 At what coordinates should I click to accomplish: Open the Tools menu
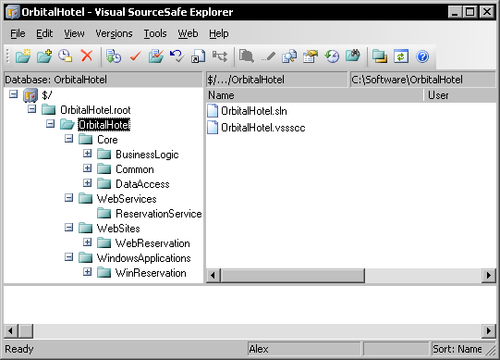pyautogui.click(x=155, y=33)
